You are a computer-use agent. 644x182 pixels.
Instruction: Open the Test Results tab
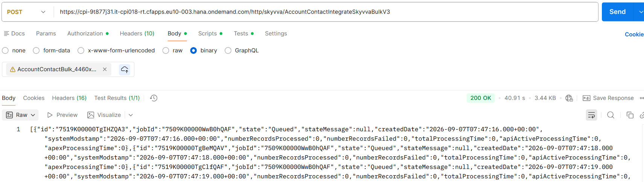click(117, 98)
